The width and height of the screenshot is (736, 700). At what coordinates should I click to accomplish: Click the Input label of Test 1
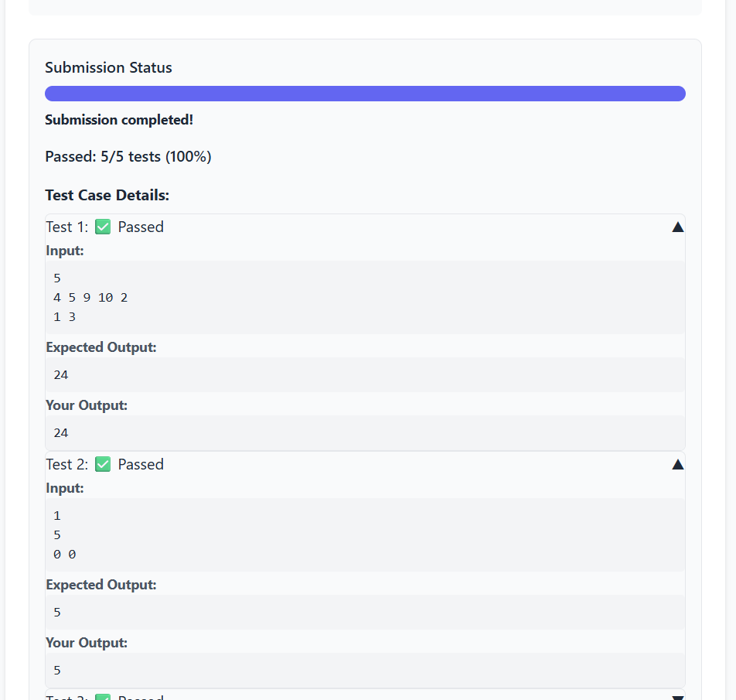(64, 250)
